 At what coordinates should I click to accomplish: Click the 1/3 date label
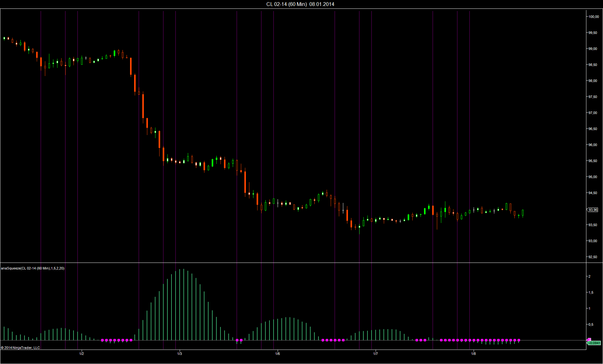[x=179, y=354]
